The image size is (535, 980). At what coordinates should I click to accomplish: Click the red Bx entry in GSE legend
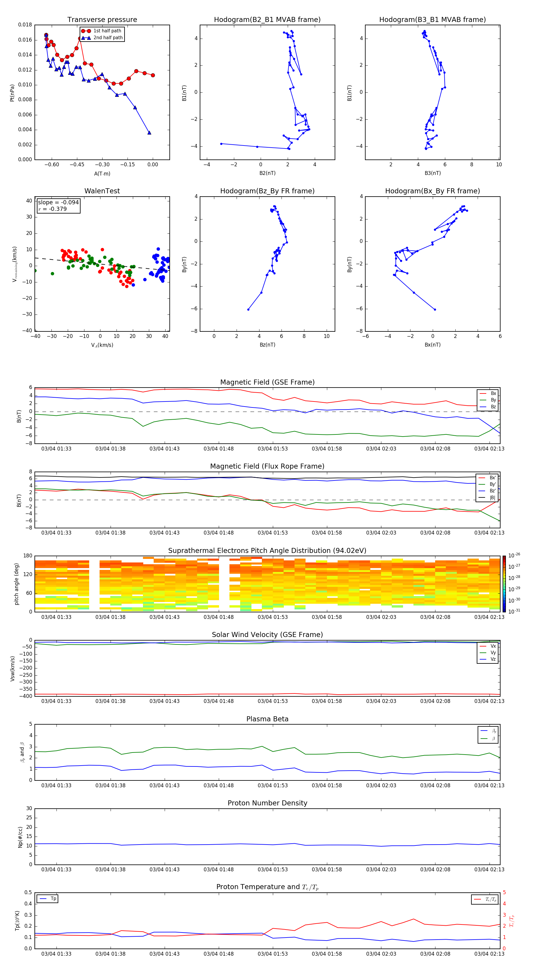(x=488, y=393)
